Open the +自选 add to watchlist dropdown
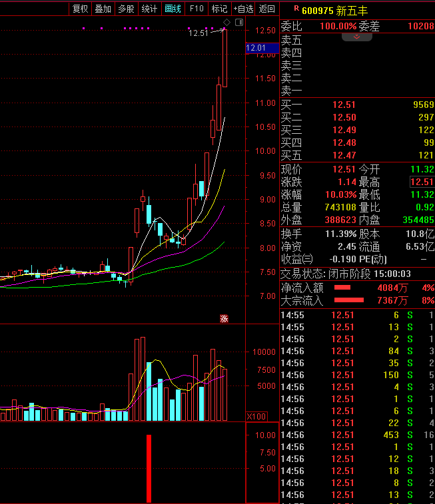Image resolution: width=435 pixels, height=504 pixels. point(243,9)
